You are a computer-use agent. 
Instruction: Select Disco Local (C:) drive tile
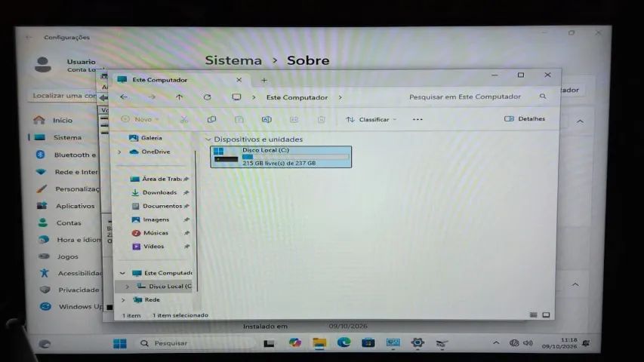[x=281, y=157]
